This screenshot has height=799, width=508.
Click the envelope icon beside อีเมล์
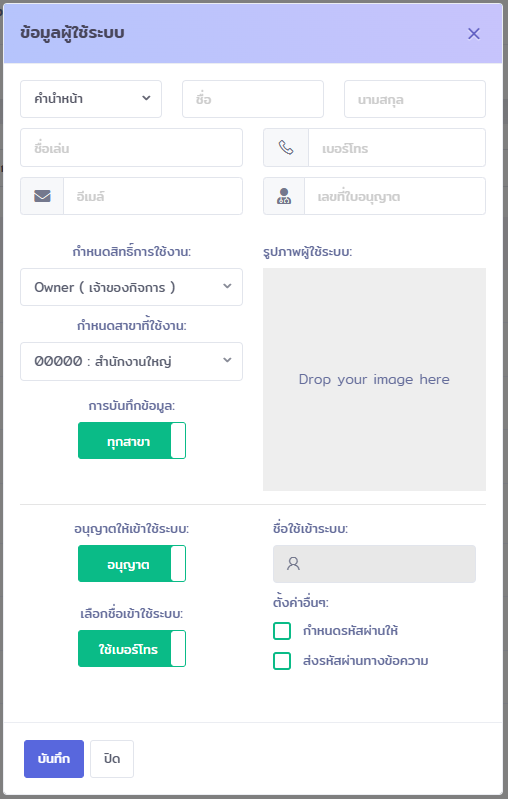pyautogui.click(x=42, y=196)
